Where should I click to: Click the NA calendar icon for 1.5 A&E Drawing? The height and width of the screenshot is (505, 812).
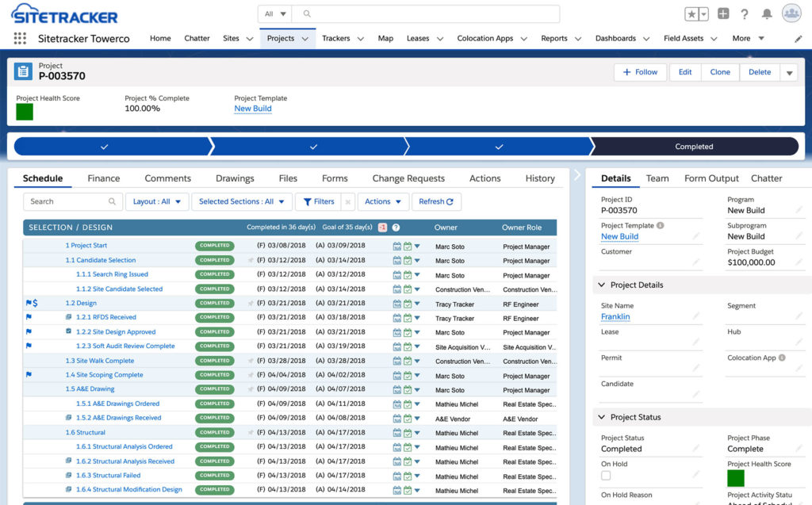[396, 389]
